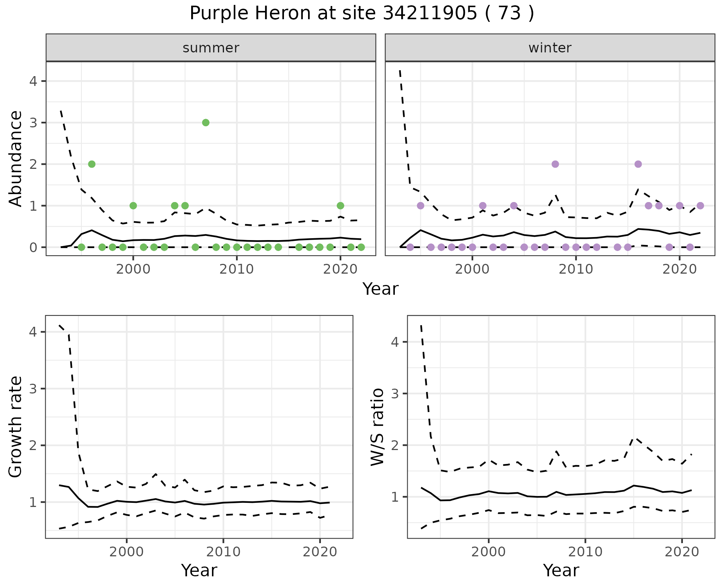Click the winter facet header strip

pyautogui.click(x=550, y=48)
